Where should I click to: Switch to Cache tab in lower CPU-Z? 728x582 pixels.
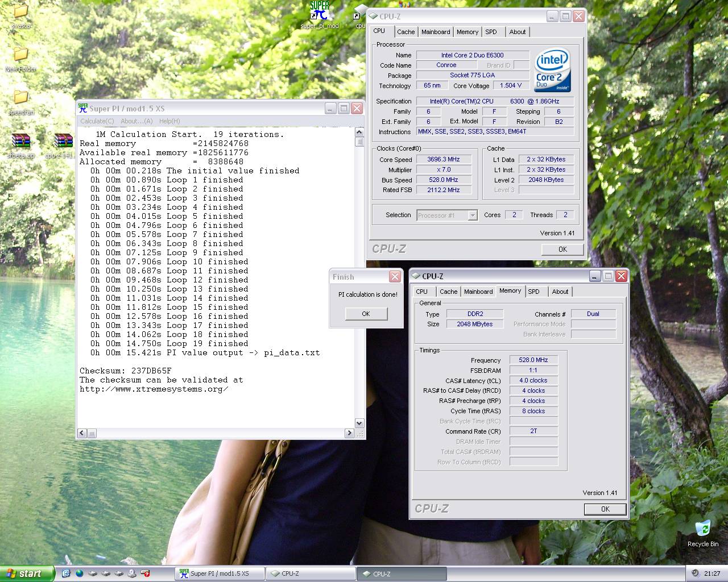tap(448, 292)
